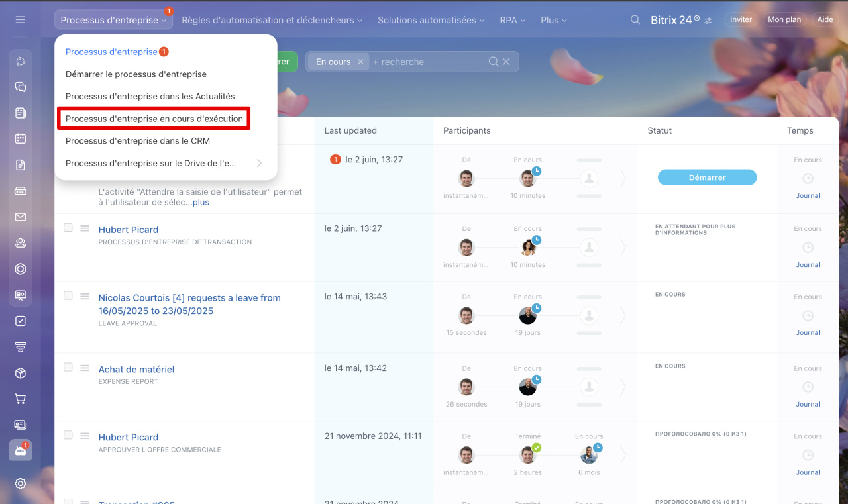Tick checkbox for Nicolas Courtois leave request
Viewport: 848px width, 504px height.
click(68, 295)
